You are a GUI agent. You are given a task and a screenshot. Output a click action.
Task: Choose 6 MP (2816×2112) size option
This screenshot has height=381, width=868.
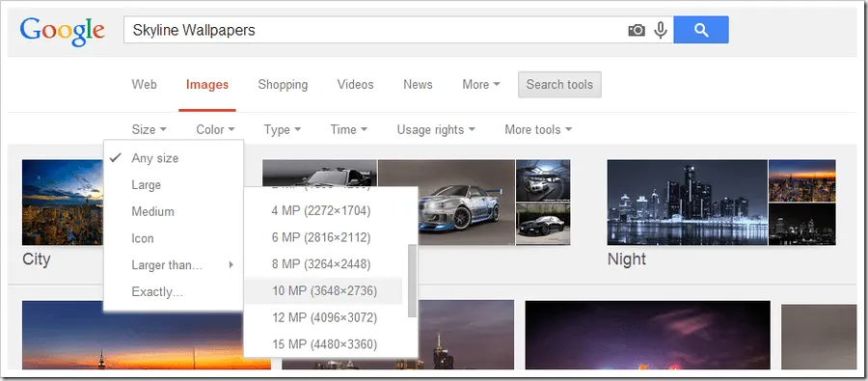click(321, 237)
